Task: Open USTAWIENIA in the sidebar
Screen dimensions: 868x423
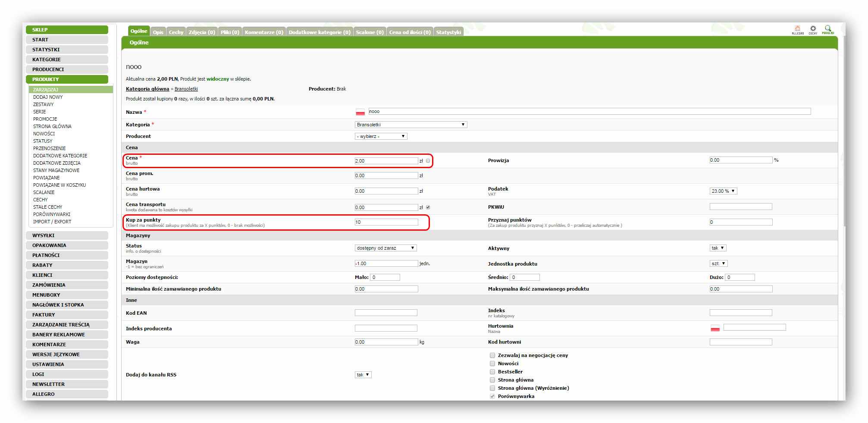Action: [x=67, y=364]
